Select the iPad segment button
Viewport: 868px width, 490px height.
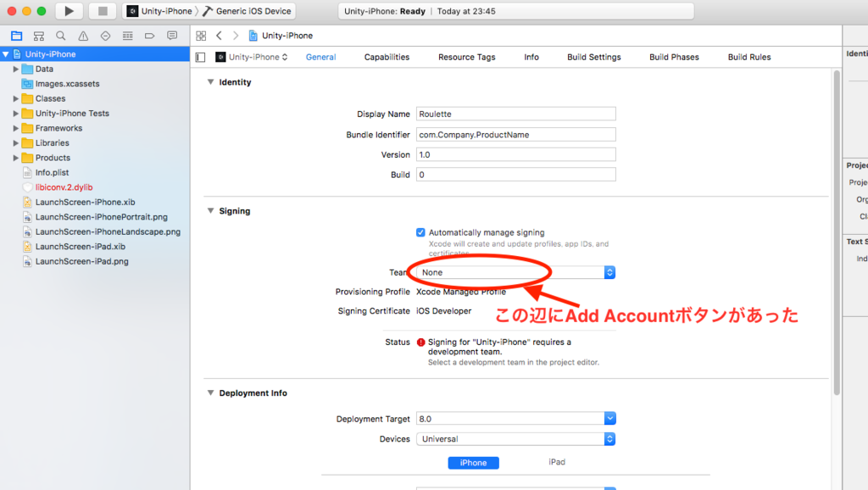(557, 462)
